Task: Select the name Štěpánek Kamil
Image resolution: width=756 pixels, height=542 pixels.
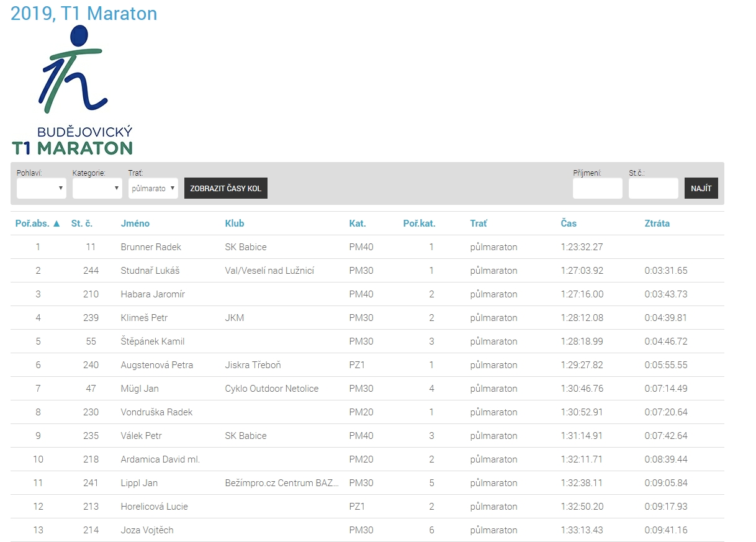Action: pyautogui.click(x=153, y=341)
